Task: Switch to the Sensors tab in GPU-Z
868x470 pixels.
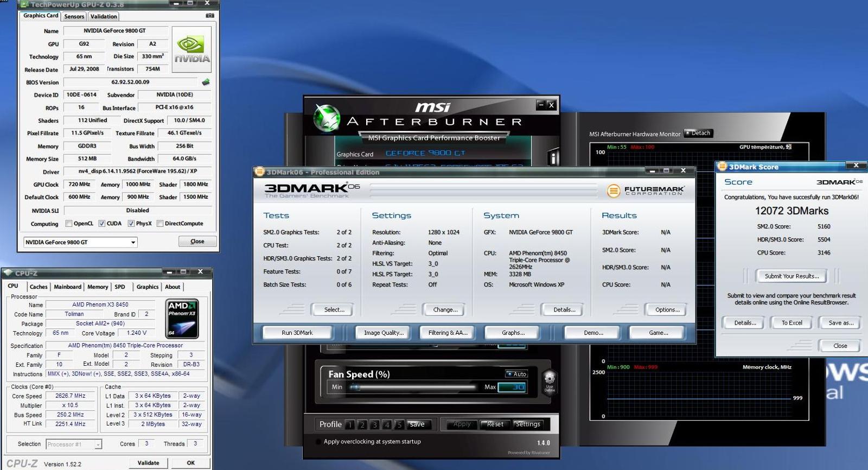Action: tap(74, 16)
